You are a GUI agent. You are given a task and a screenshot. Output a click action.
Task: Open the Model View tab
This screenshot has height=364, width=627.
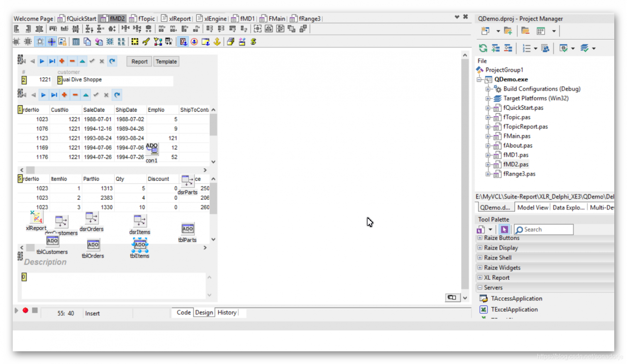pyautogui.click(x=532, y=208)
